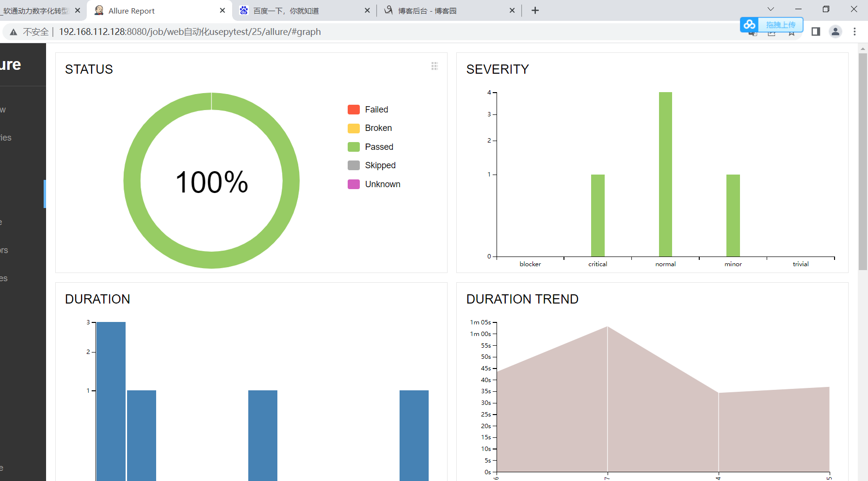Switch to the 软通动力数字化转型 tab

tap(41, 11)
